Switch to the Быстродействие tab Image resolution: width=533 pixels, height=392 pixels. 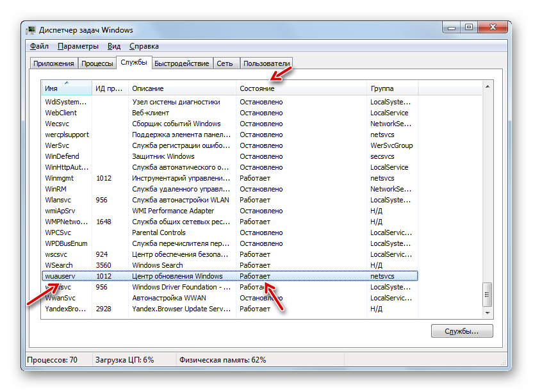182,63
